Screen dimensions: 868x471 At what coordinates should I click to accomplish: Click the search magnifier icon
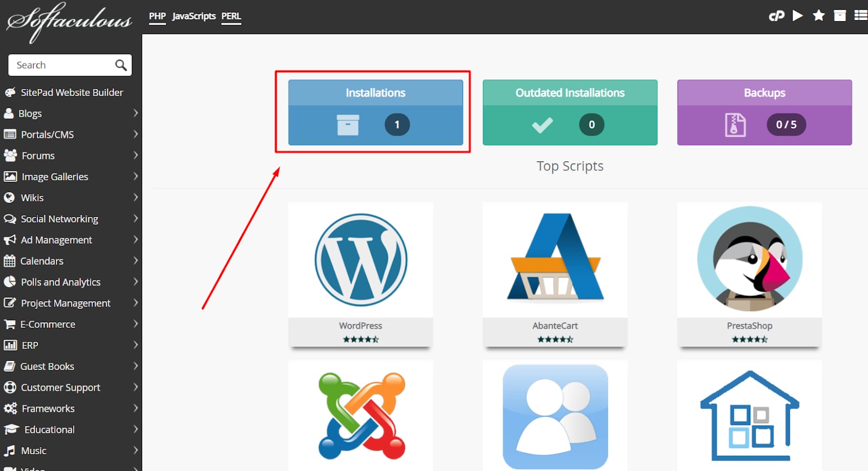(x=121, y=66)
